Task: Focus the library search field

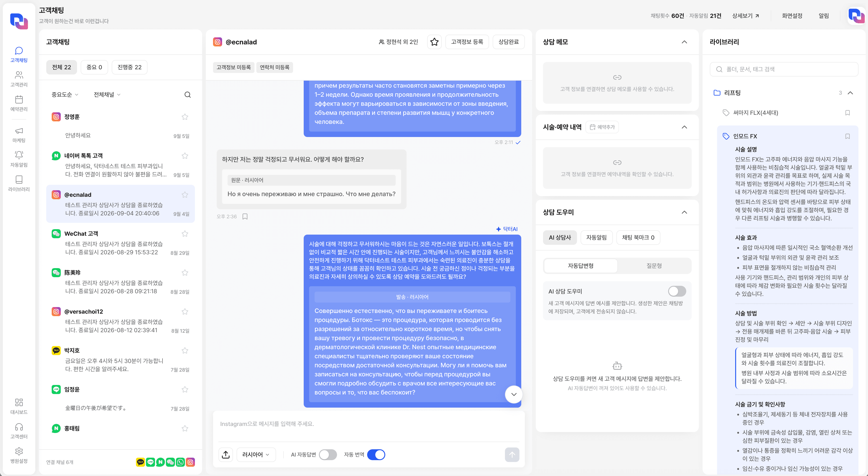Action: coord(784,69)
